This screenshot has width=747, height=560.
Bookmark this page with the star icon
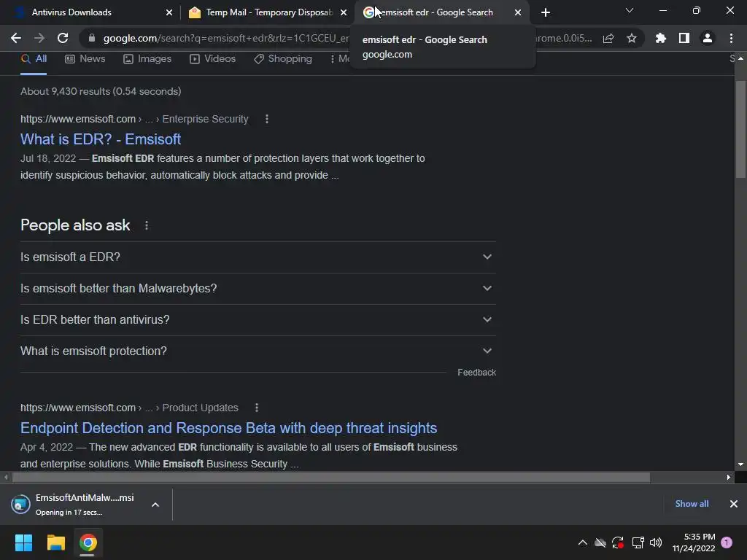(632, 38)
